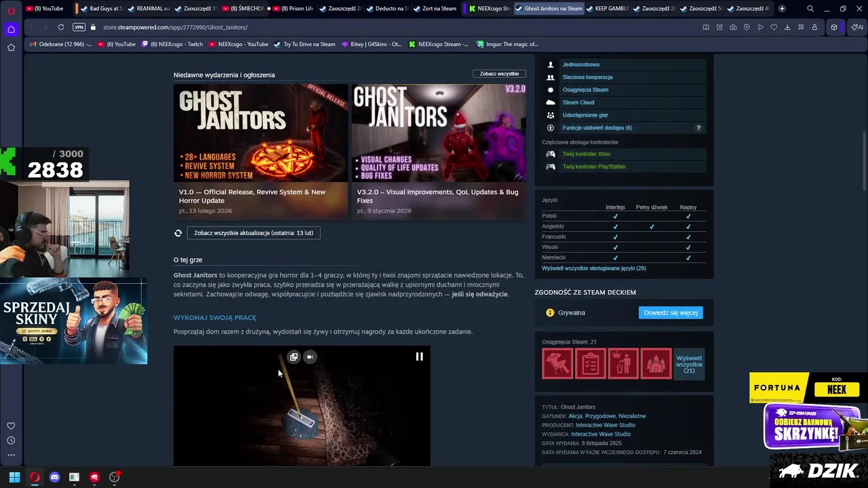Click the video popout icon
The image size is (868, 488).
[x=294, y=357]
